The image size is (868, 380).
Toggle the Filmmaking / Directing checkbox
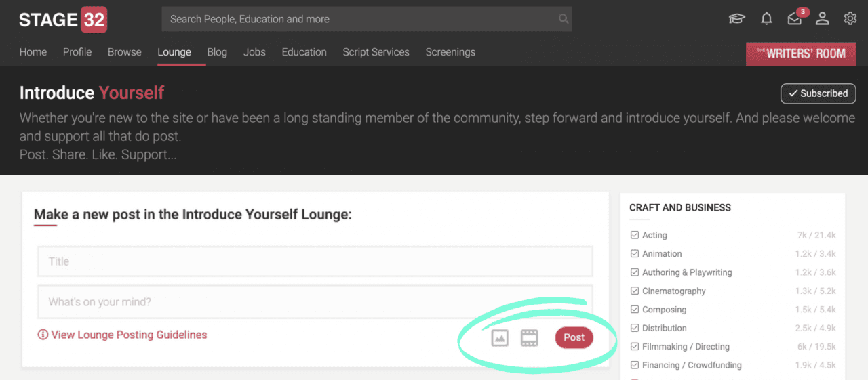click(635, 346)
